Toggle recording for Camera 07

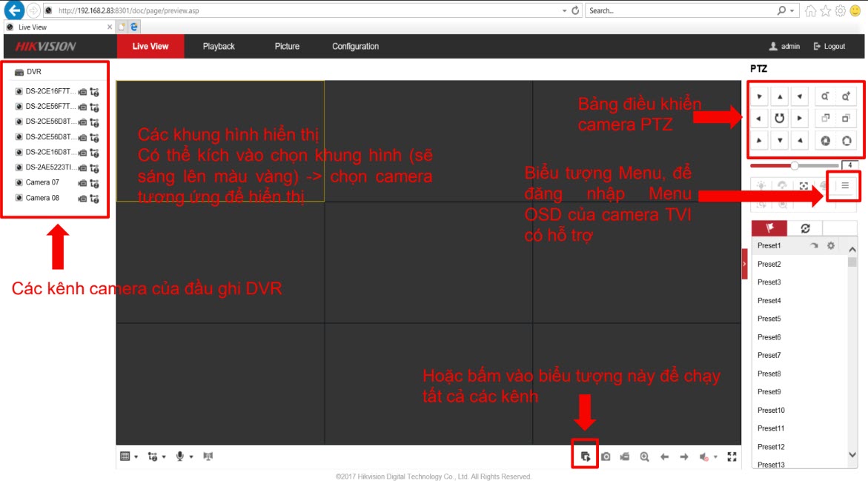click(x=83, y=183)
